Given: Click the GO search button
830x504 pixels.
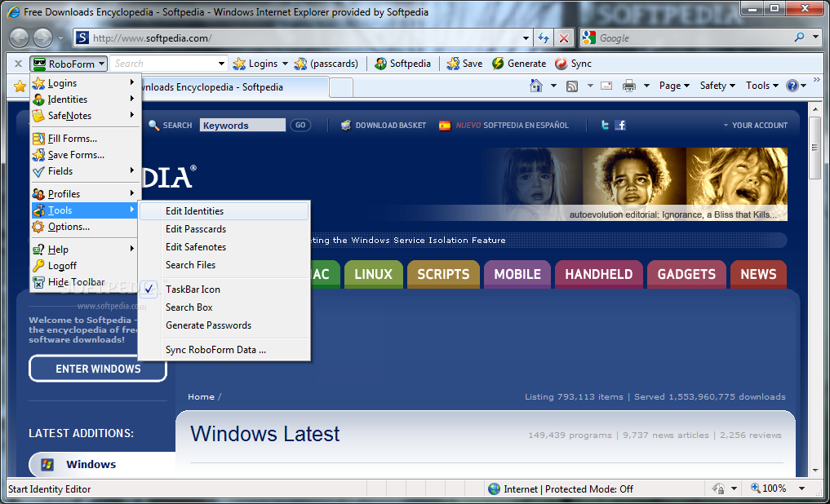Looking at the screenshot, I should (x=300, y=126).
